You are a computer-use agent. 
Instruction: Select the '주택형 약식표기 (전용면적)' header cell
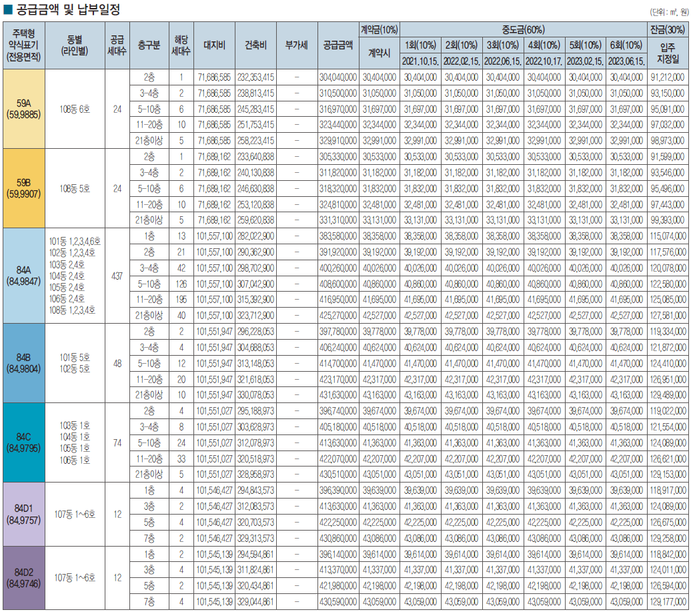click(24, 45)
